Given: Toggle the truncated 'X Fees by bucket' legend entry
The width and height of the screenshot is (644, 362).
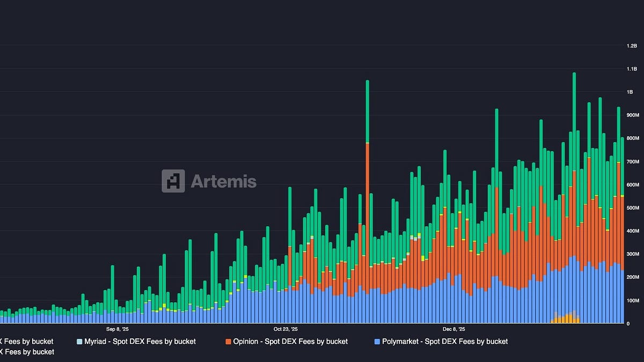Looking at the screenshot, I should pyautogui.click(x=27, y=341).
